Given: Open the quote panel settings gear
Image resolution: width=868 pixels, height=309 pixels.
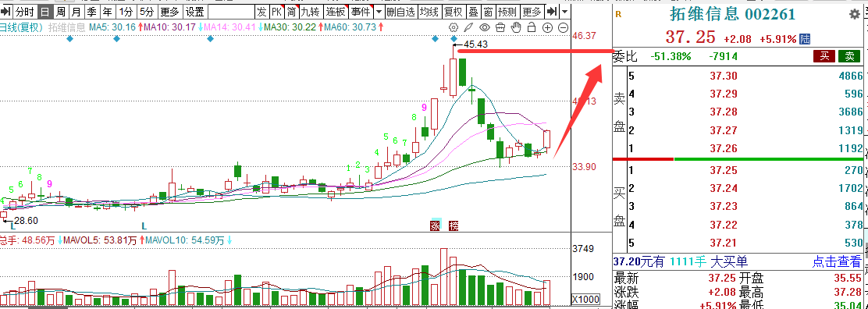Looking at the screenshot, I should pos(855,14).
